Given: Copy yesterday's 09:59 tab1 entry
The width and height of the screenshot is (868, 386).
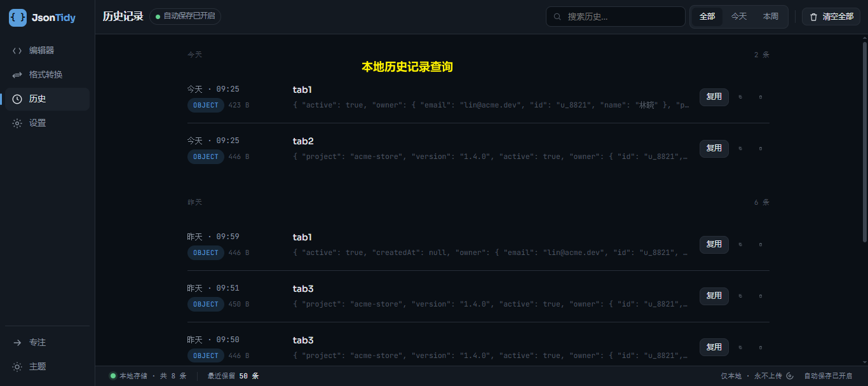Looking at the screenshot, I should point(740,244).
